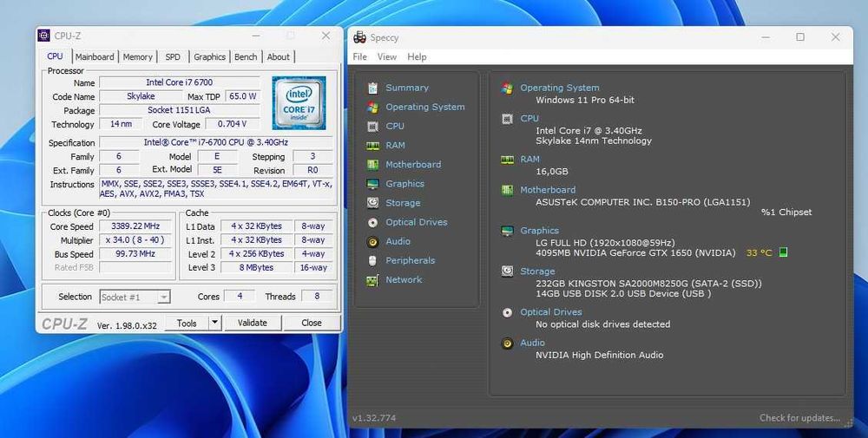This screenshot has width=868, height=438.
Task: Click the Code Name value Skylake in CPU-Z
Action: tap(141, 96)
